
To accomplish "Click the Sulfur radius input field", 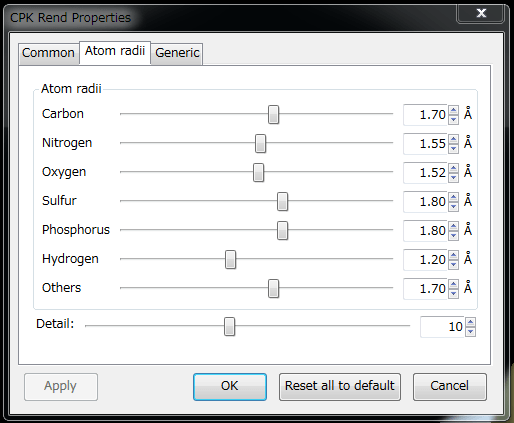I will pyautogui.click(x=425, y=202).
